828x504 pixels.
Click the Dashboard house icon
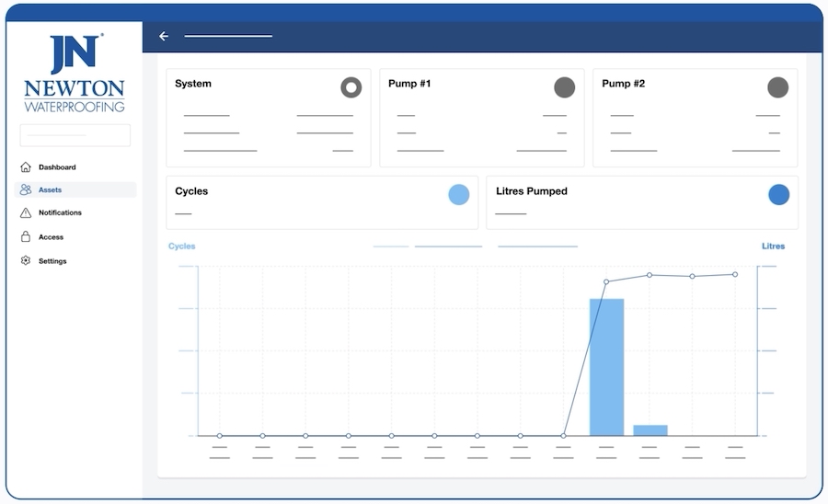pyautogui.click(x=26, y=167)
